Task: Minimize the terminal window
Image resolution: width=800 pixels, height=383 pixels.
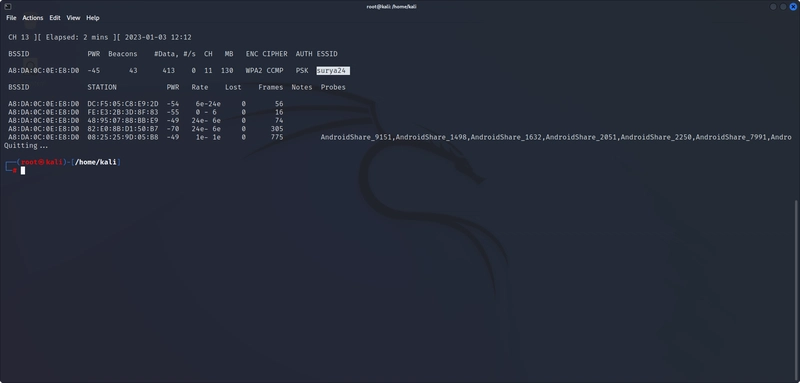Action: [773, 7]
